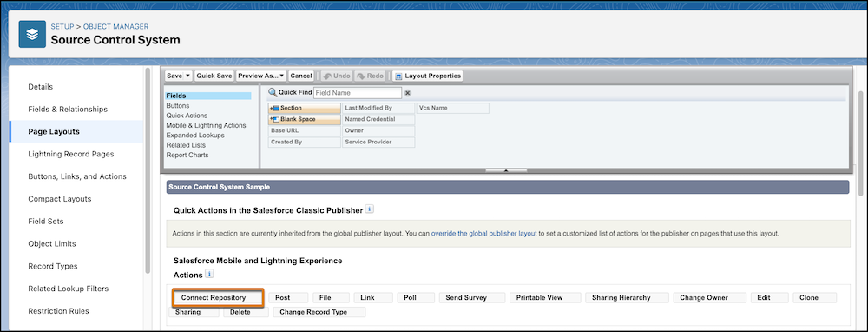Click the Sharing Hierarchy action

(628, 297)
